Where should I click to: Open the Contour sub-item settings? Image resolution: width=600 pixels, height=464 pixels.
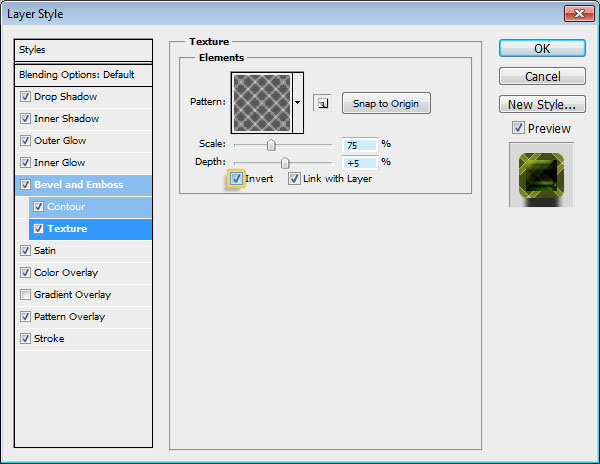coord(67,207)
